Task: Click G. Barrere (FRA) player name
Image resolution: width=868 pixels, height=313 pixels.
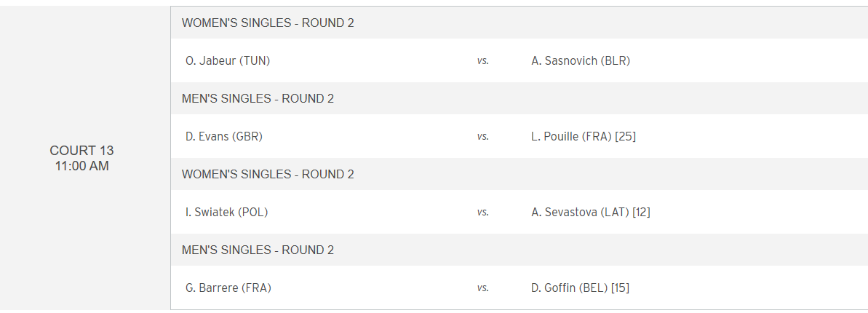Action: [228, 288]
